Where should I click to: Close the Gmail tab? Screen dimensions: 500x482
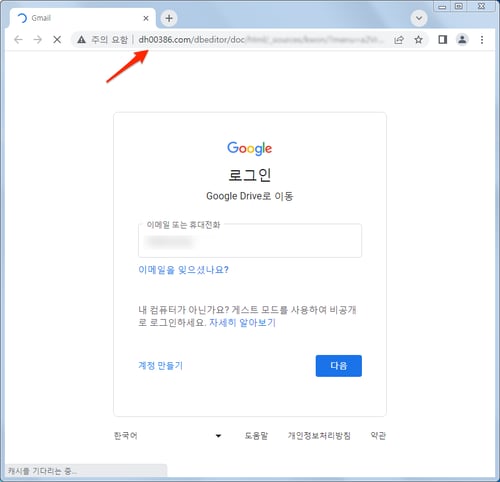pos(146,18)
